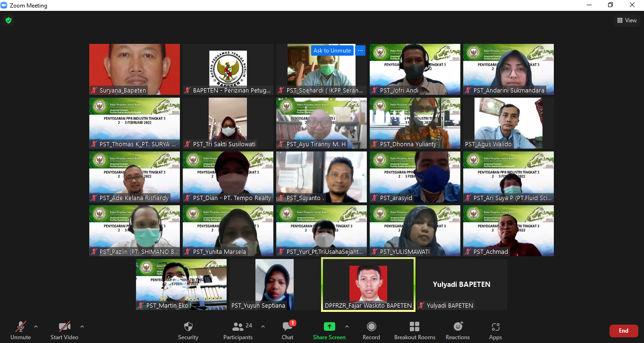Select PST_Ari Suya P video tile
Screen dimensions: 644x343
(508, 177)
